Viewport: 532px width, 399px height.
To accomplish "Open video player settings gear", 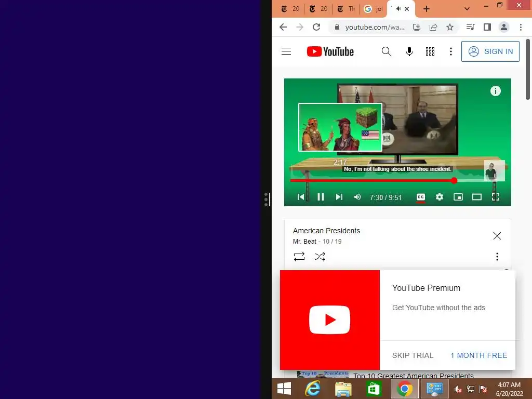I will coord(440,197).
